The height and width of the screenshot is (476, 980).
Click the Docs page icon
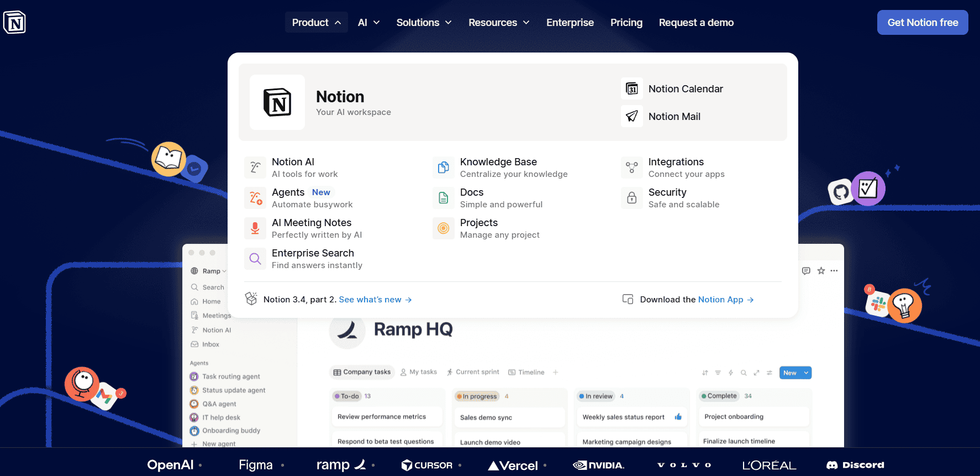click(444, 198)
